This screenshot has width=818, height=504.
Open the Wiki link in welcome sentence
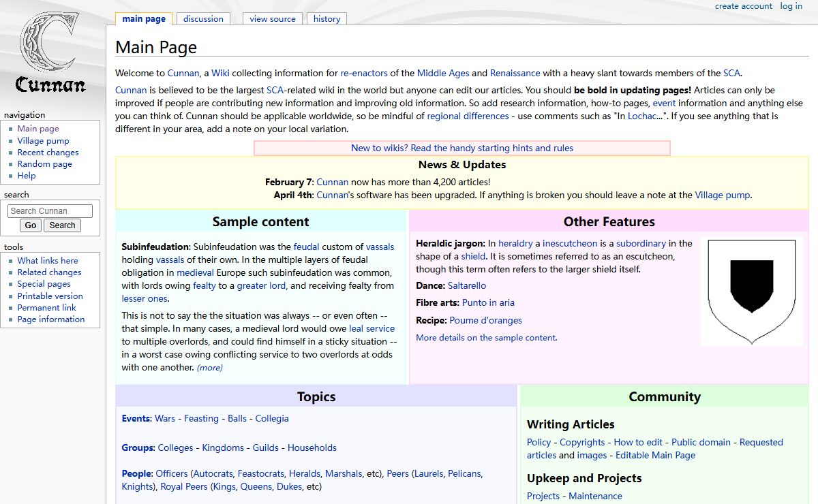pos(220,74)
